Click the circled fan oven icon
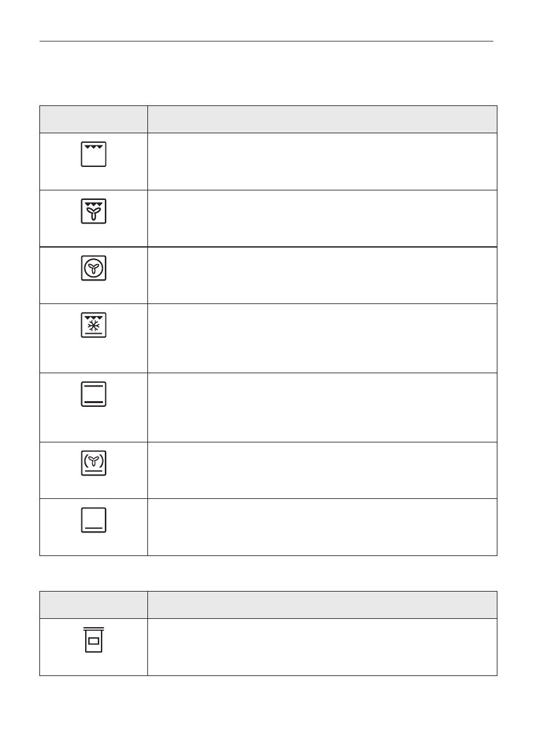 [94, 269]
